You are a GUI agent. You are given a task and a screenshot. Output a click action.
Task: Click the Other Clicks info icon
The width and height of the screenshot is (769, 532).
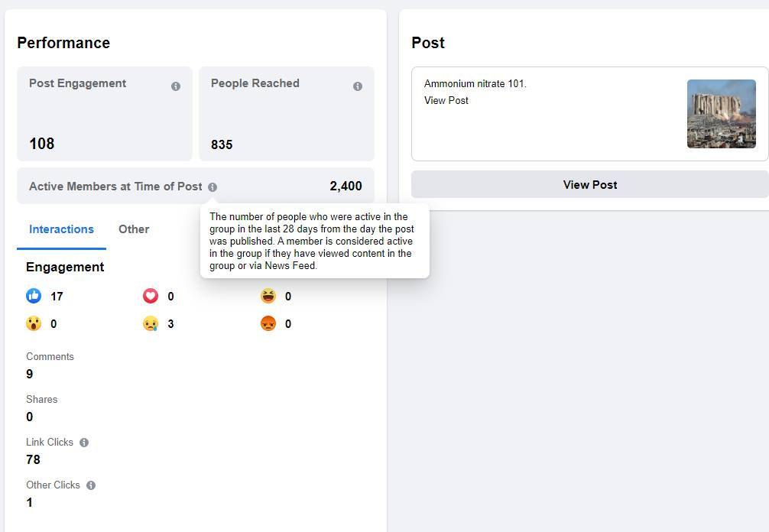click(x=91, y=485)
